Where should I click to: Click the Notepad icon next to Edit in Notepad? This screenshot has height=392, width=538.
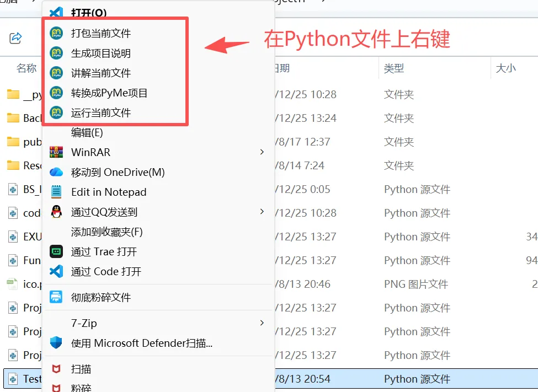pyautogui.click(x=56, y=192)
